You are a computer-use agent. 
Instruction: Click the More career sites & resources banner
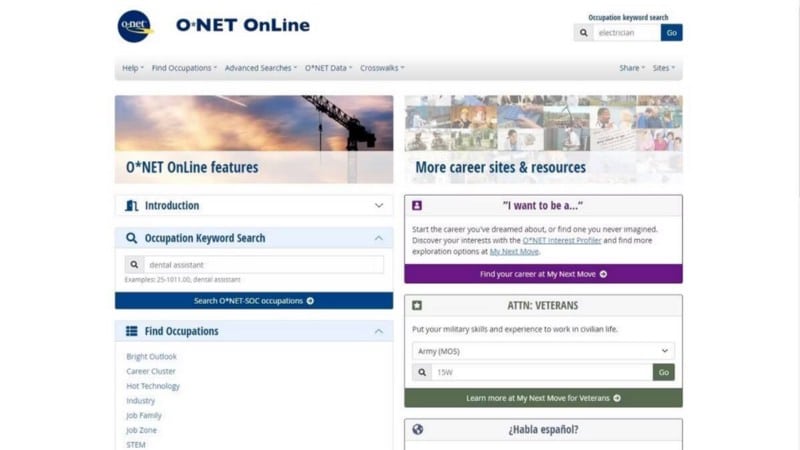tap(543, 139)
